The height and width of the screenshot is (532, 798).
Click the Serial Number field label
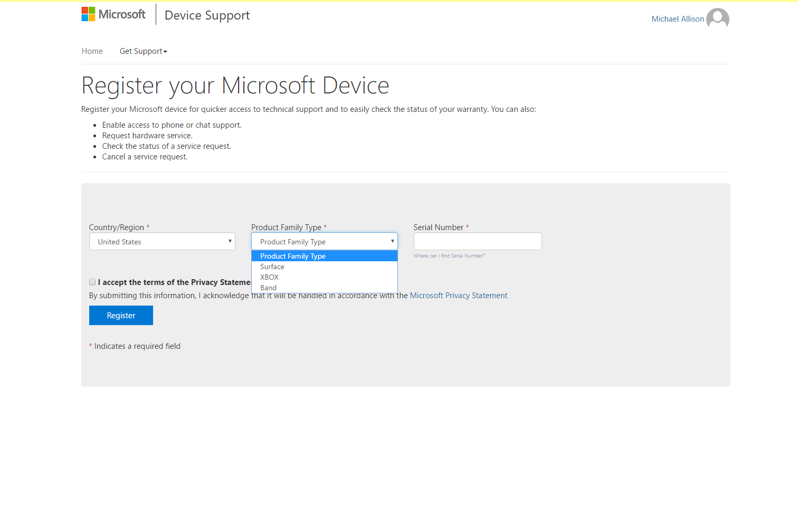tap(439, 227)
